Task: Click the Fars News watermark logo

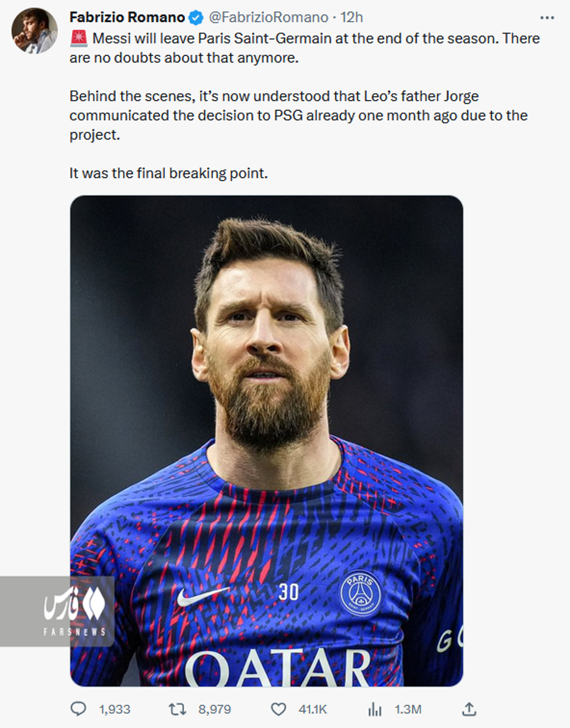Action: [75, 611]
